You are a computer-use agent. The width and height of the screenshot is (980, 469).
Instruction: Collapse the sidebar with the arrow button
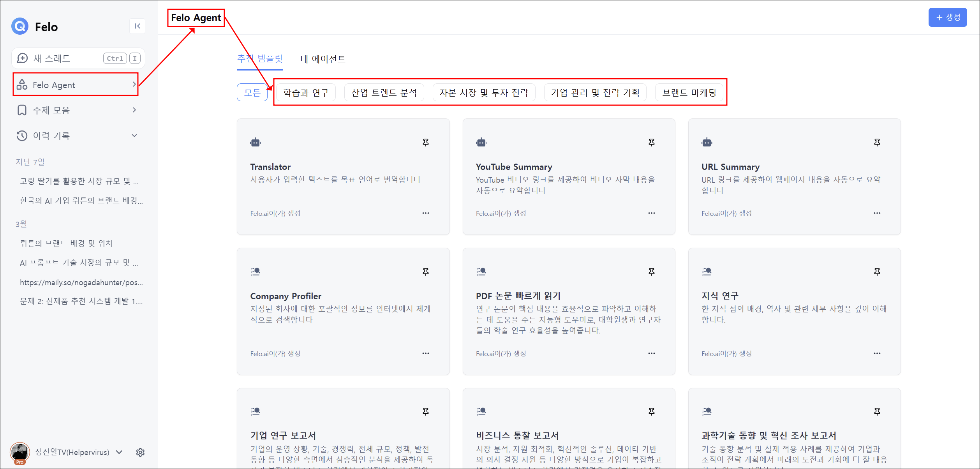pyautogui.click(x=137, y=26)
